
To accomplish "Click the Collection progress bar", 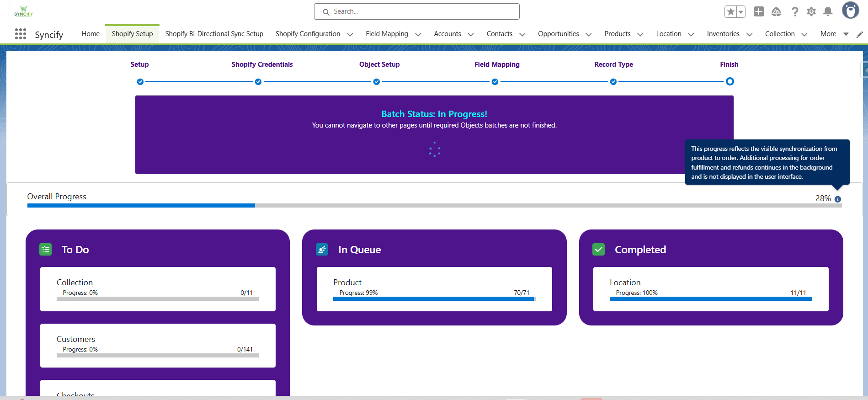I will click(x=158, y=299).
